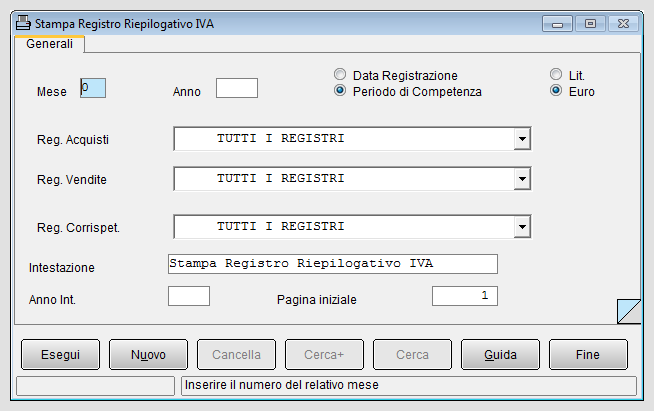Click the blue page-curl corner icon
The image size is (654, 411).
click(629, 311)
